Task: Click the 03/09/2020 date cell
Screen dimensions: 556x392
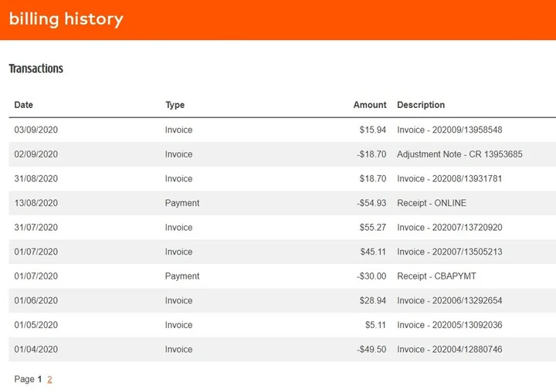Action: point(36,130)
